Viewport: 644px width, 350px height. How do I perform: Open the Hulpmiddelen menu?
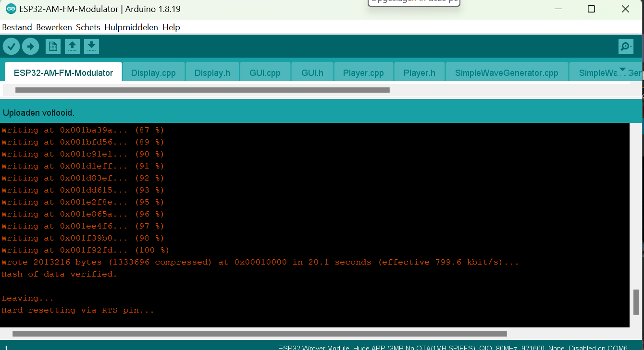click(131, 27)
